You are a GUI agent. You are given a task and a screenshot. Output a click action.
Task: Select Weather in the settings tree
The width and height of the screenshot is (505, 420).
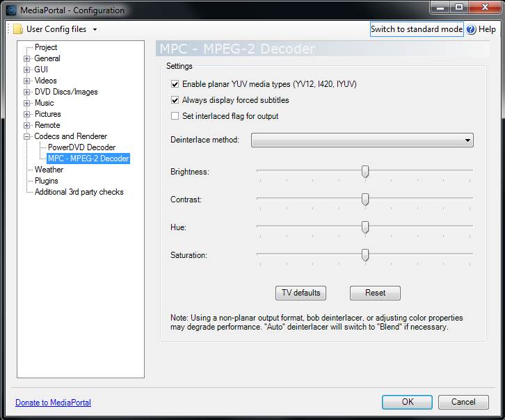49,170
